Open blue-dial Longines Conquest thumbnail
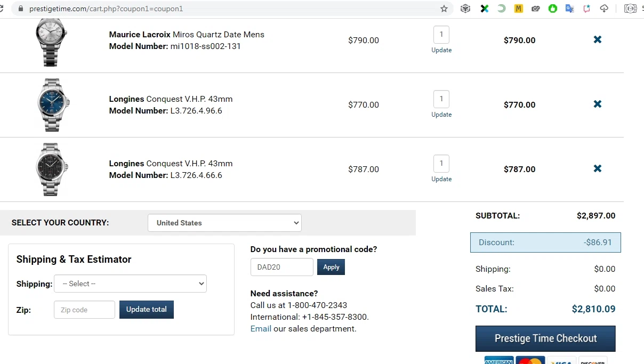This screenshot has height=364, width=644. tap(53, 105)
